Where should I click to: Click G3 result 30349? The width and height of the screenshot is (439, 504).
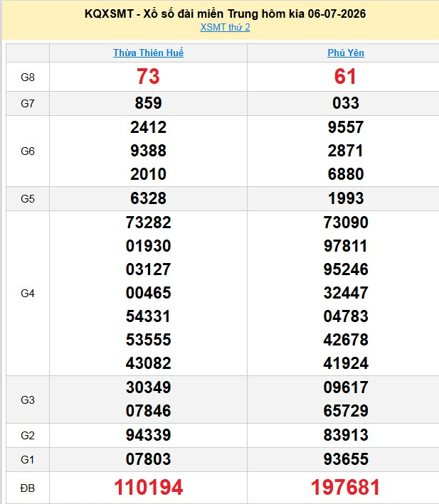(148, 387)
